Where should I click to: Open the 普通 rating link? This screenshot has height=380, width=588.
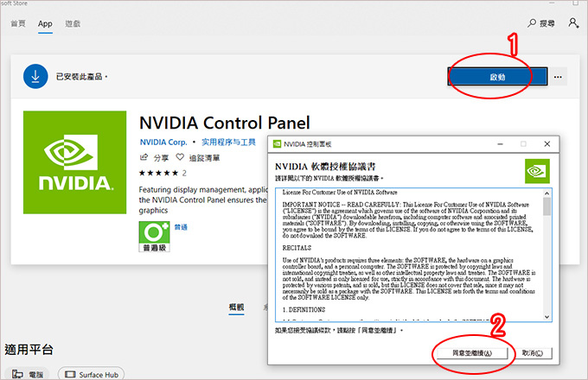click(181, 227)
